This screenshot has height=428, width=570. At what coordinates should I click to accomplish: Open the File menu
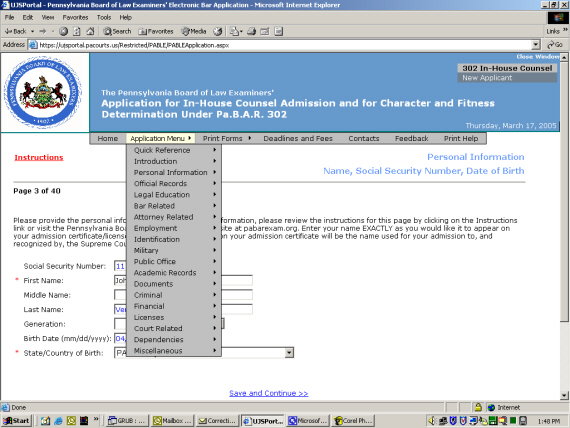click(9, 17)
